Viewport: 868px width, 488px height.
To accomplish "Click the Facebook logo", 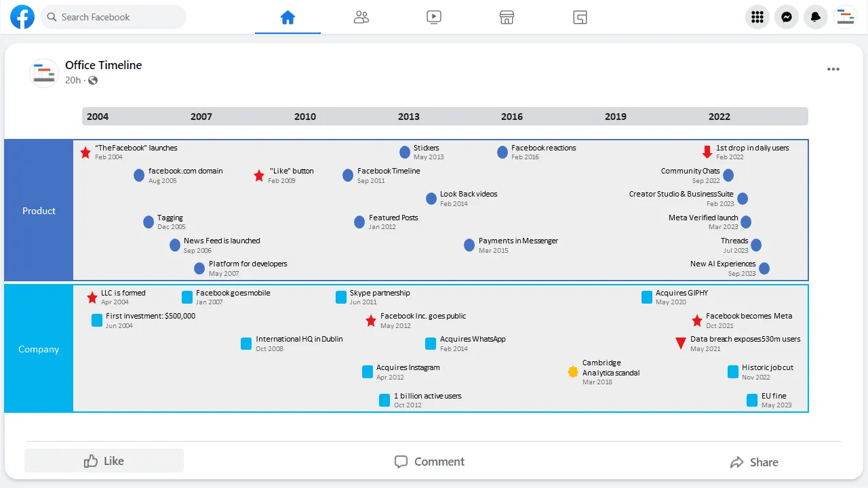I will (22, 17).
